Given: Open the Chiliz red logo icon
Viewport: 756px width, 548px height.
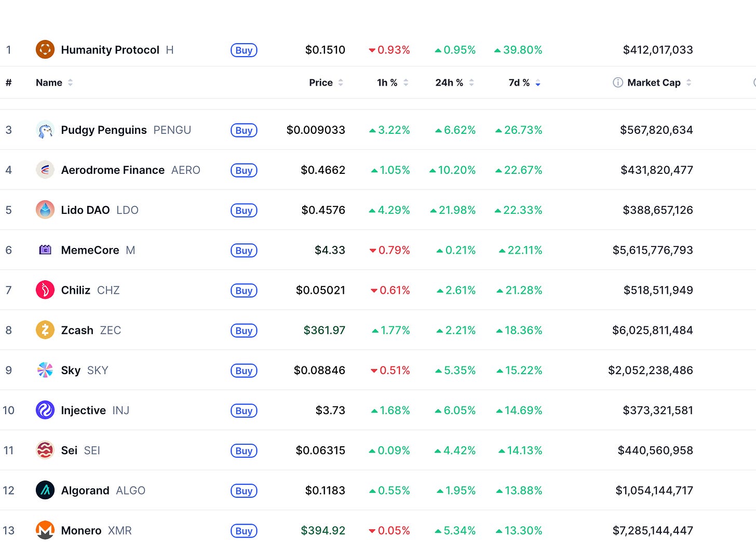Looking at the screenshot, I should click(45, 290).
